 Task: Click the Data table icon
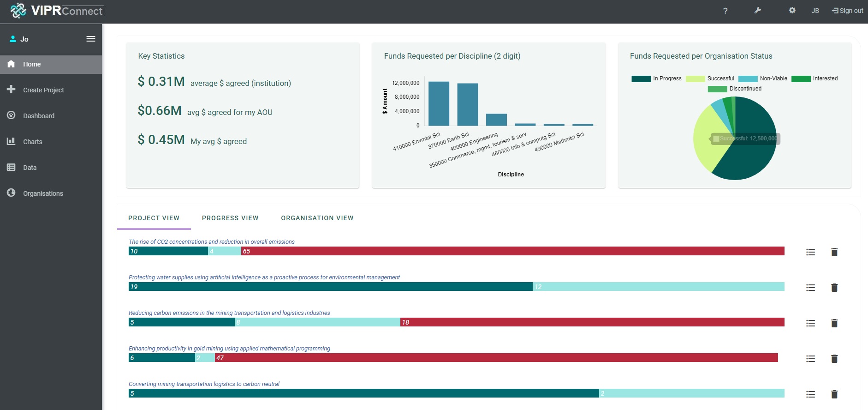pyautogui.click(x=12, y=167)
